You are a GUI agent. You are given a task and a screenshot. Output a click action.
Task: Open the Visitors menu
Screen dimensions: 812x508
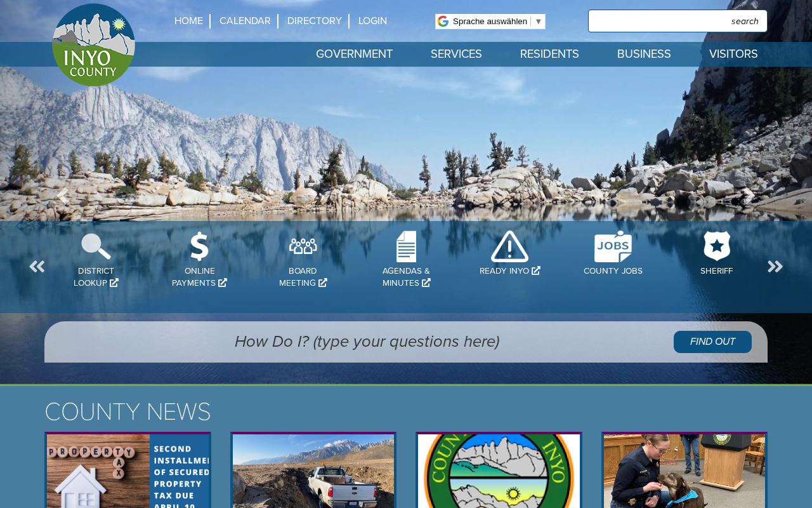(733, 55)
